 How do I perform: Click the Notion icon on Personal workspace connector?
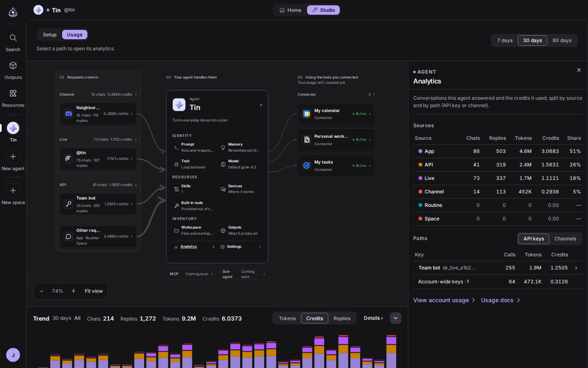pyautogui.click(x=307, y=140)
